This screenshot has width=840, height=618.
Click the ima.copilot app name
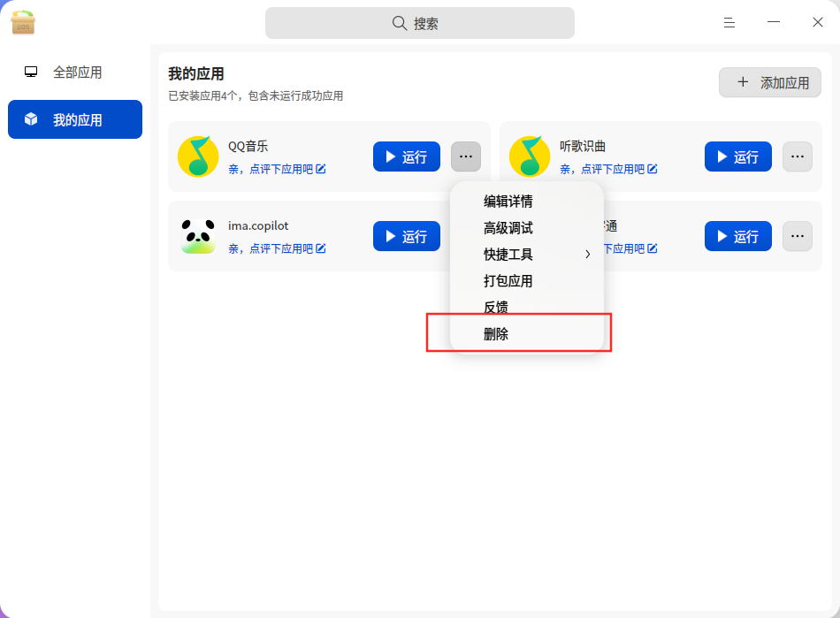coord(258,226)
